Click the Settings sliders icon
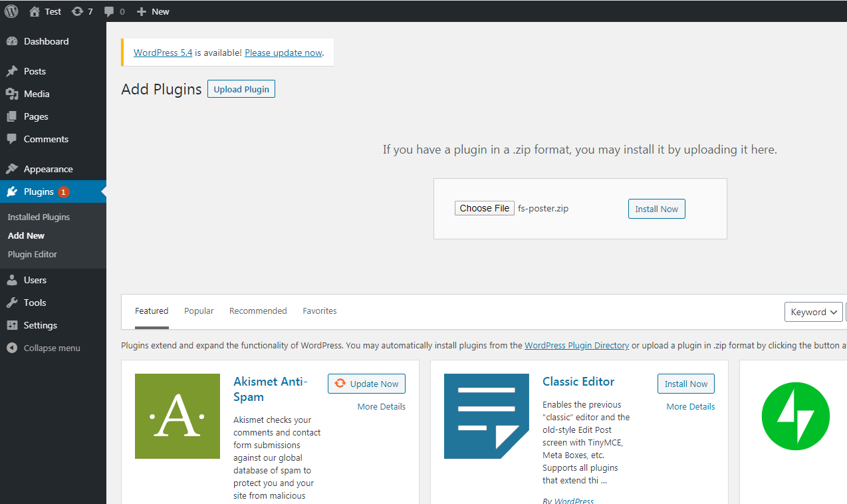The width and height of the screenshot is (847, 504). (x=12, y=325)
